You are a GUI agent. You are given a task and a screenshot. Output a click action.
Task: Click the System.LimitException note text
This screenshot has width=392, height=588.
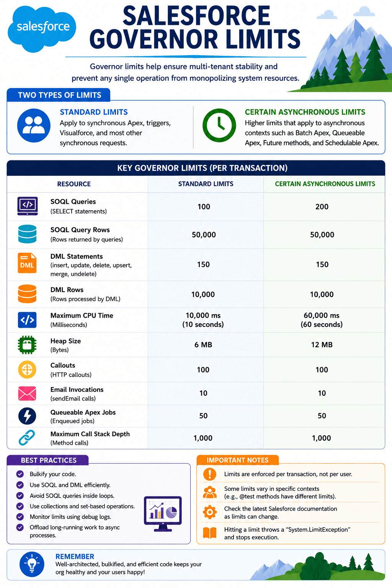click(287, 533)
